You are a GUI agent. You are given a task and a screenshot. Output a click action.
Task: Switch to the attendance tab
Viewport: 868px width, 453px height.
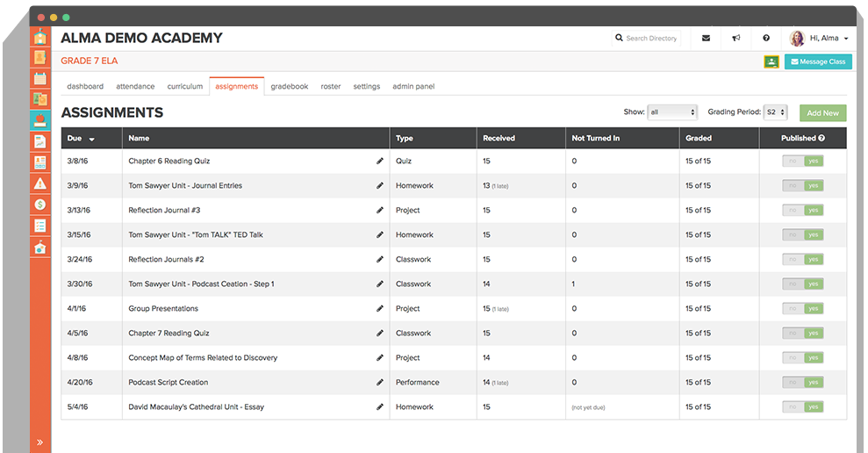point(135,86)
